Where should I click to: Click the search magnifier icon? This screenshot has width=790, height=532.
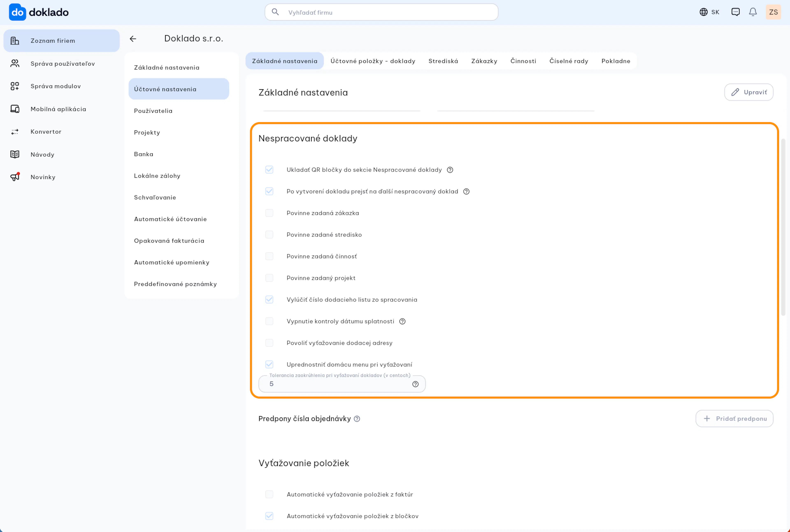275,12
